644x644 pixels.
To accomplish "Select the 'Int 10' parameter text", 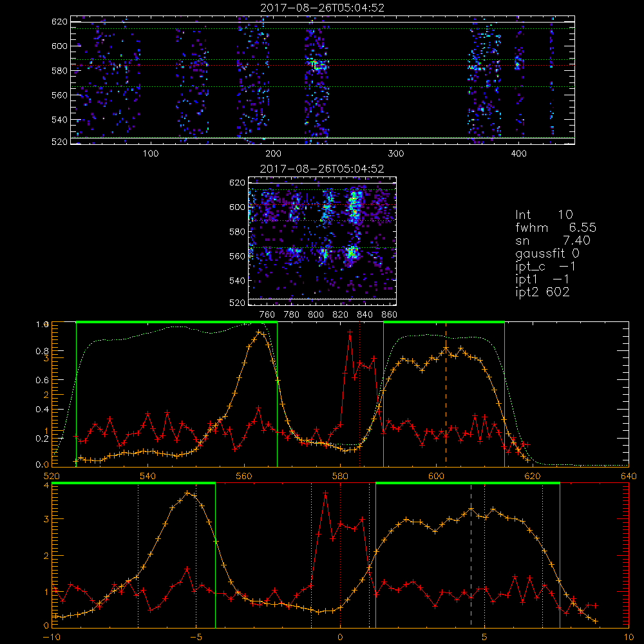I will pos(544,214).
